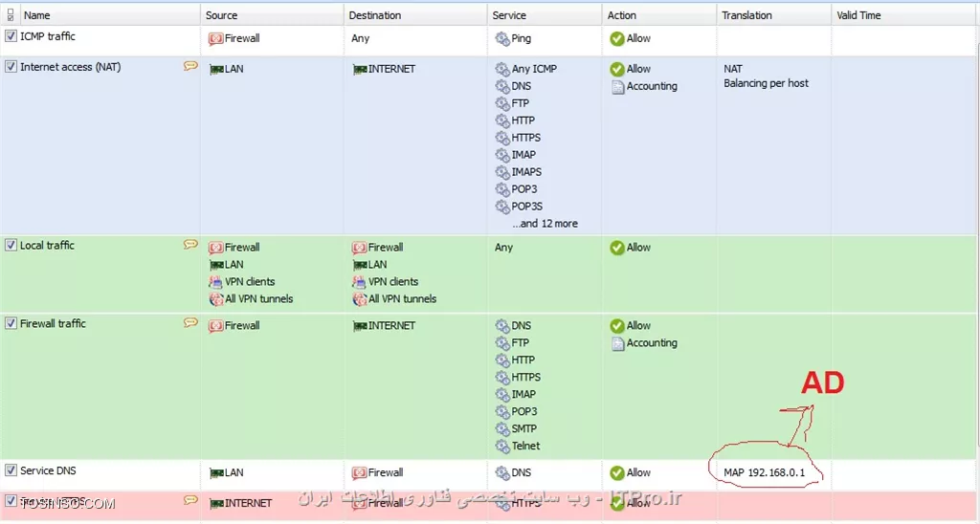Image resolution: width=980 pixels, height=524 pixels.
Task: Click the green Allow icon in Local traffic row
Action: click(x=617, y=248)
